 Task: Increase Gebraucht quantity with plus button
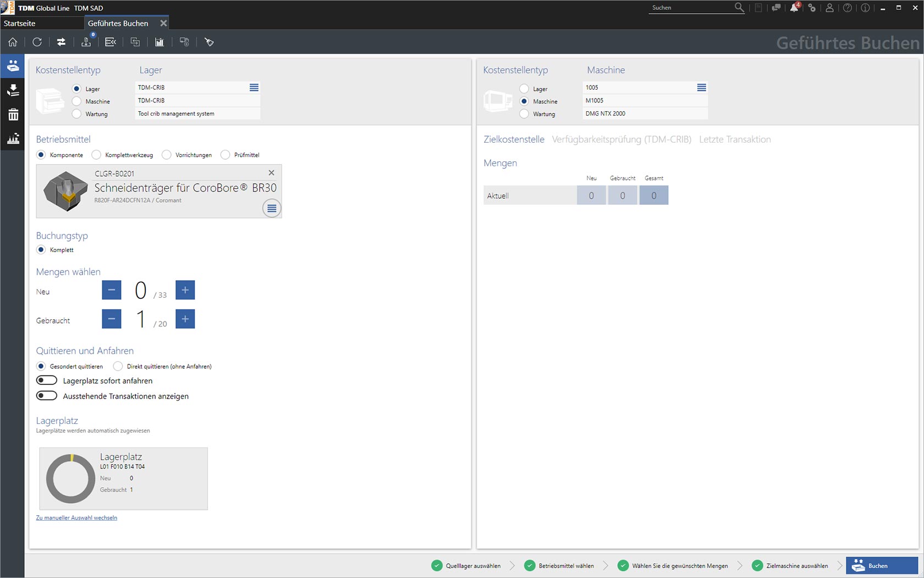tap(185, 319)
